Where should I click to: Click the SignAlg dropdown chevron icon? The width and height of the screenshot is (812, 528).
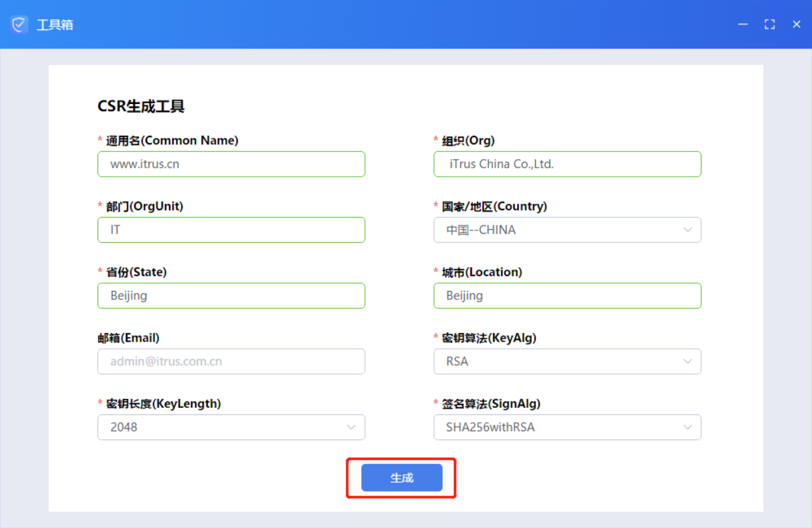(687, 427)
